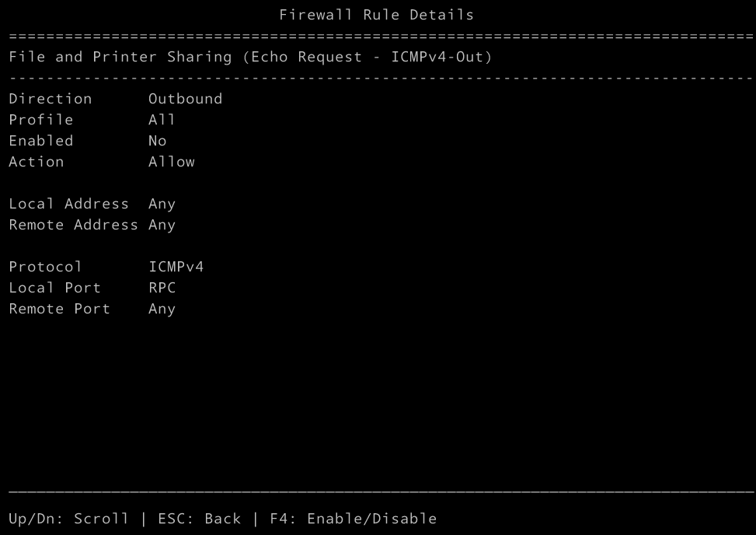
Task: Click the 'Any' value beside Remote Address
Action: [162, 225]
